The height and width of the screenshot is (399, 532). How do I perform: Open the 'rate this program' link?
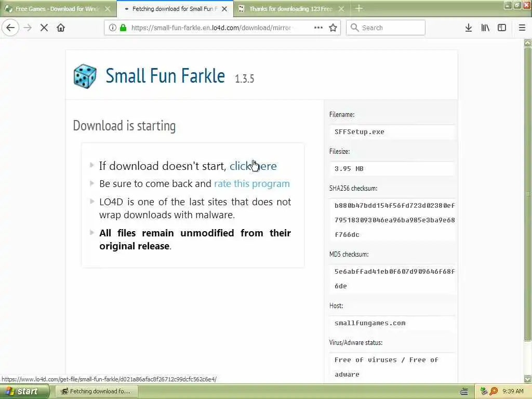point(252,183)
